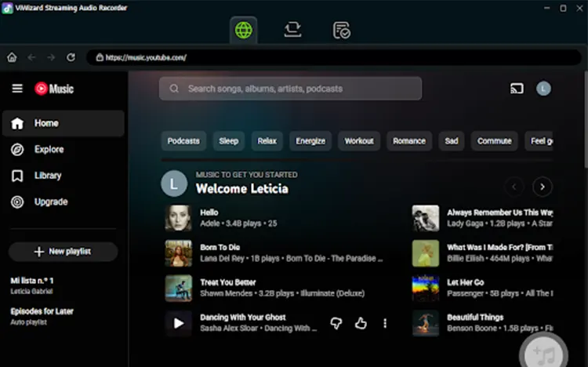Open the Passenger artist link
The width and height of the screenshot is (588, 367).
[465, 293]
